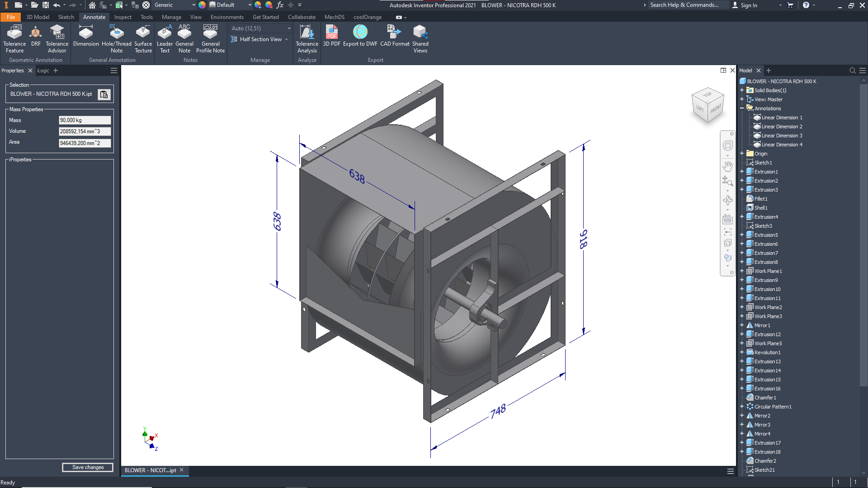
Task: Open the Inspect ribbon tab
Action: pos(123,17)
